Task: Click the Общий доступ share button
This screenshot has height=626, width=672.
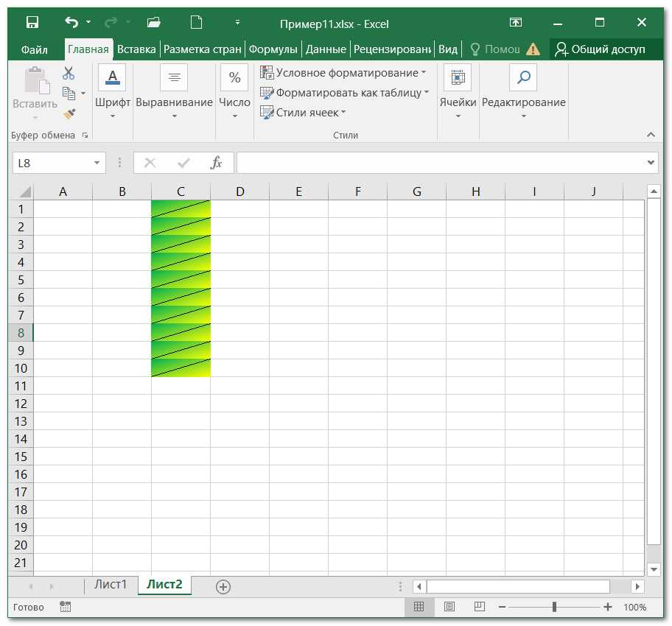Action: (601, 49)
